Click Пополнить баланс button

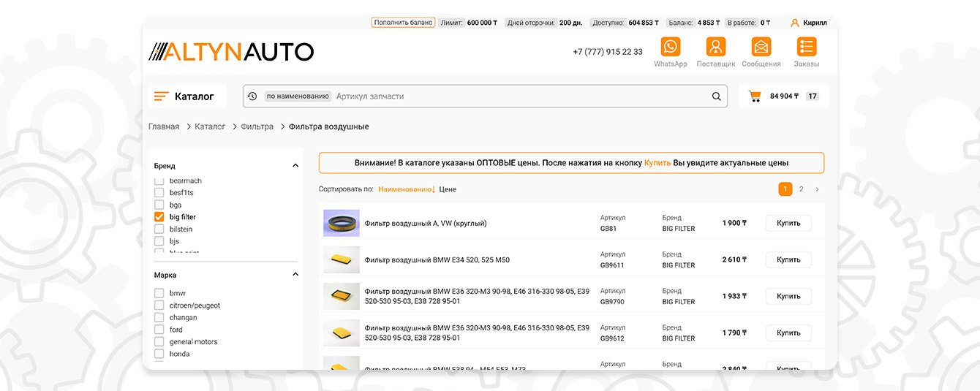pyautogui.click(x=403, y=23)
